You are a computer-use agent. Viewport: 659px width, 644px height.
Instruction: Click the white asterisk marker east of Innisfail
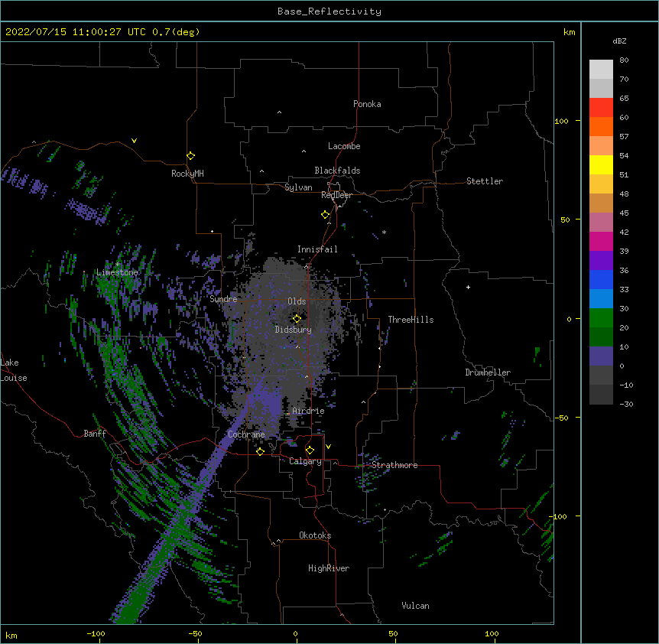pos(384,232)
